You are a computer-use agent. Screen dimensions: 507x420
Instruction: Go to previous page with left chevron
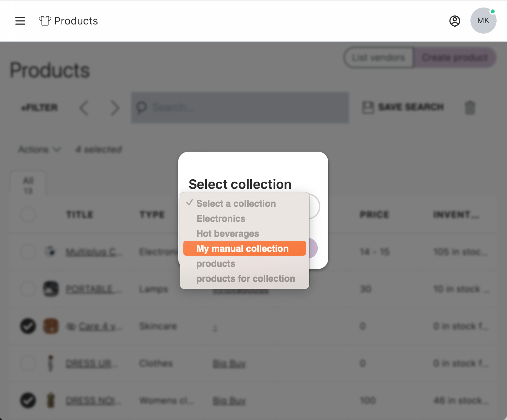pos(84,108)
